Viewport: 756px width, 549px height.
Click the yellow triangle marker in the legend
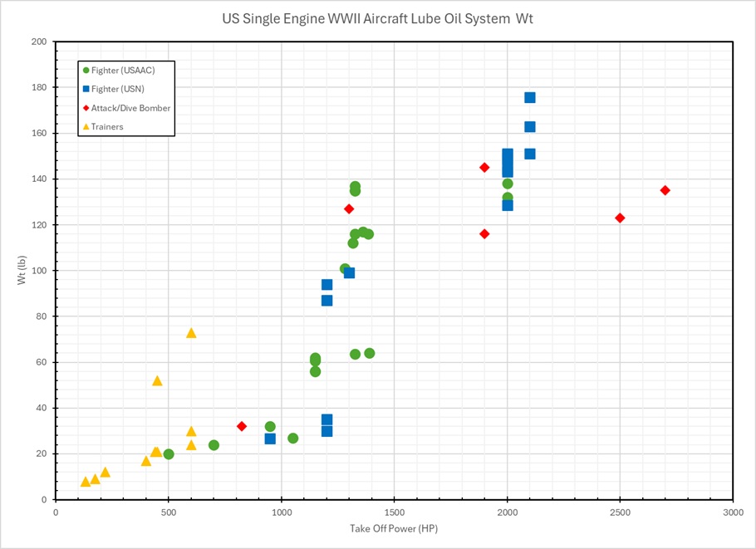click(x=86, y=126)
